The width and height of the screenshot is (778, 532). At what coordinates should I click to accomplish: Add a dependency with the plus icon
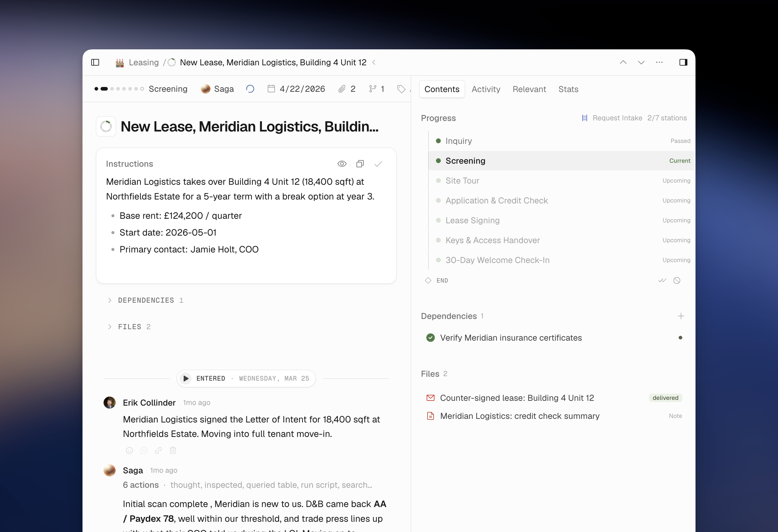[680, 316]
